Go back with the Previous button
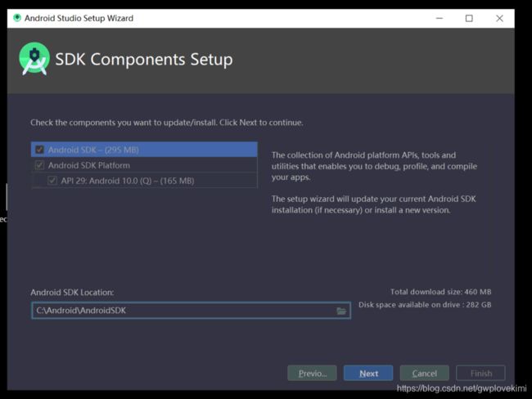This screenshot has width=532, height=399. coord(312,373)
